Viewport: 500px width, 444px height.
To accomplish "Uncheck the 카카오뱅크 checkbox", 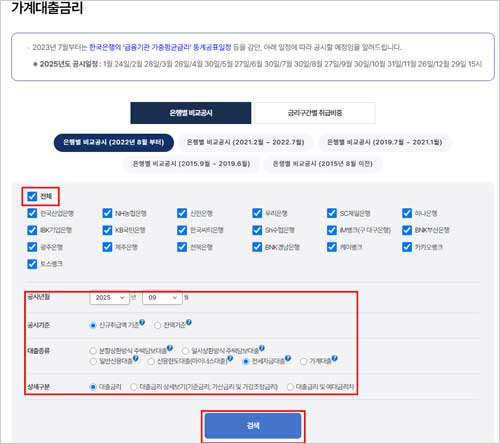I will [x=407, y=247].
